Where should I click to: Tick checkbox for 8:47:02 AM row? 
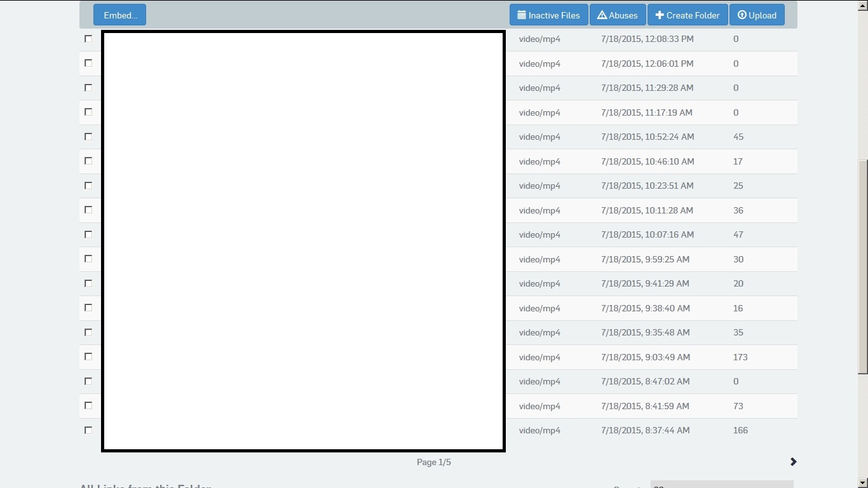point(88,381)
